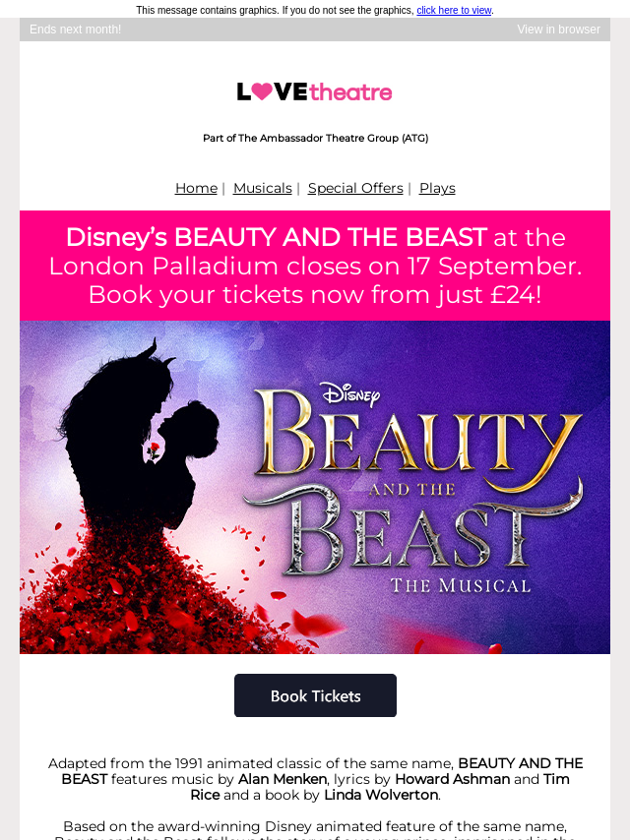This screenshot has width=630, height=840.
Task: Open the 'click here to view' link
Action: (454, 10)
